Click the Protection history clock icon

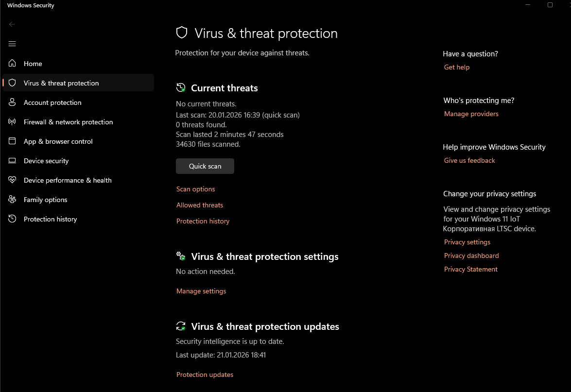[x=13, y=219]
